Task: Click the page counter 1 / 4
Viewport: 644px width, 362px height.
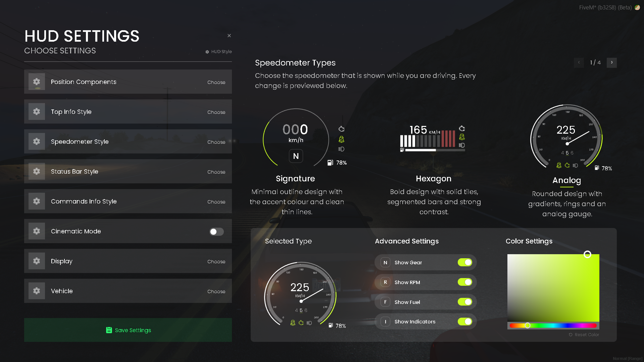Action: tap(595, 62)
